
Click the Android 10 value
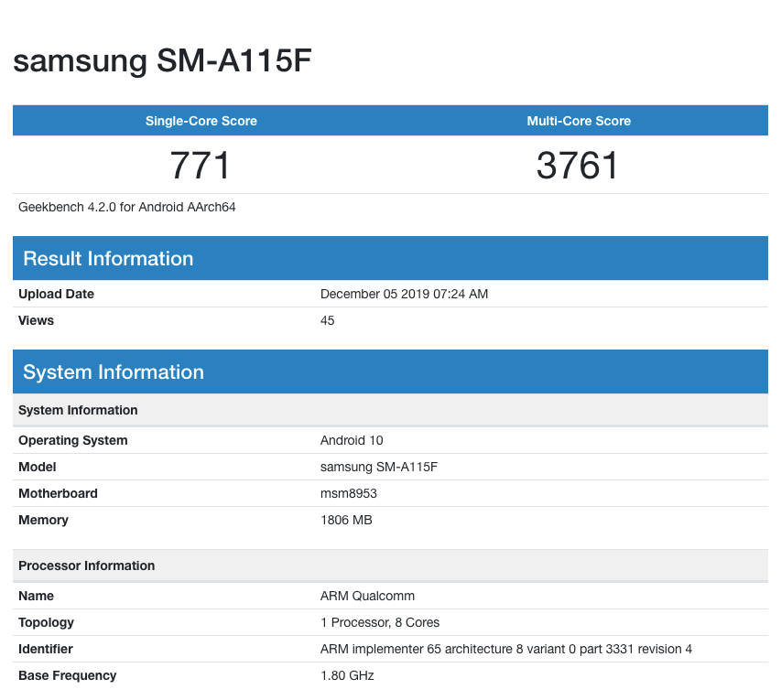pyautogui.click(x=352, y=440)
